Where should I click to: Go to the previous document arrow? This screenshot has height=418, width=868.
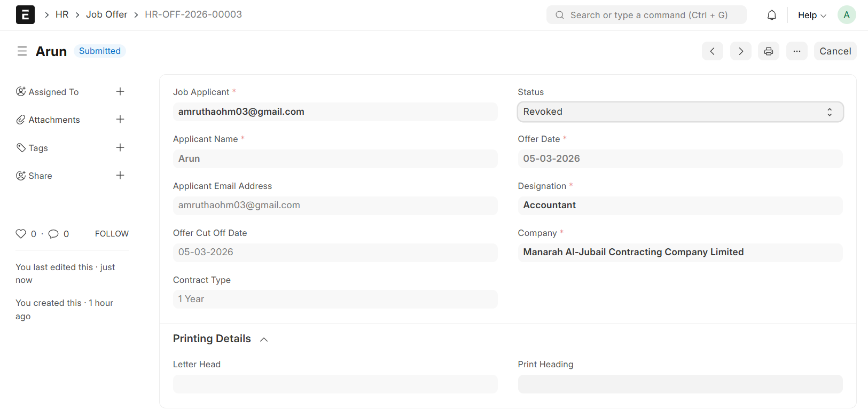712,51
